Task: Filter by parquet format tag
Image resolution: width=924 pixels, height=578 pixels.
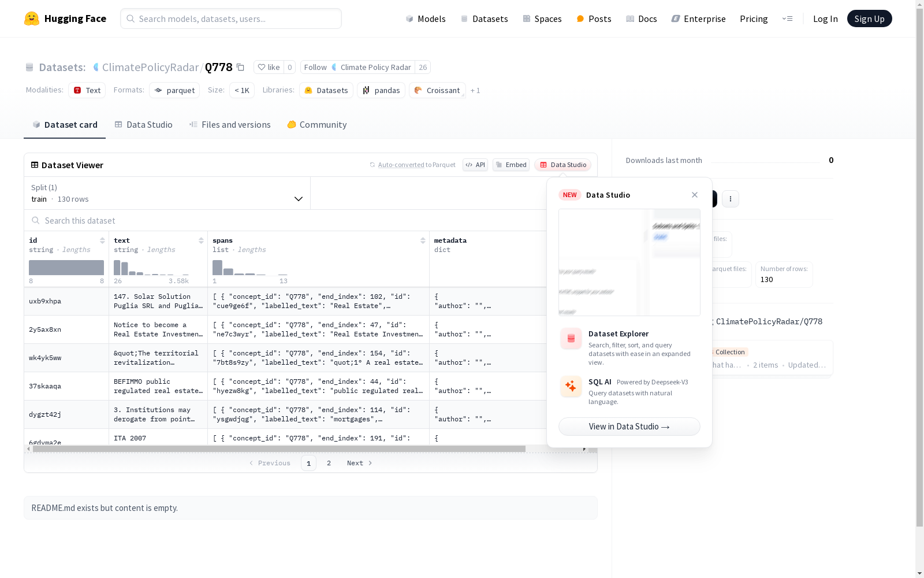Action: (x=174, y=90)
